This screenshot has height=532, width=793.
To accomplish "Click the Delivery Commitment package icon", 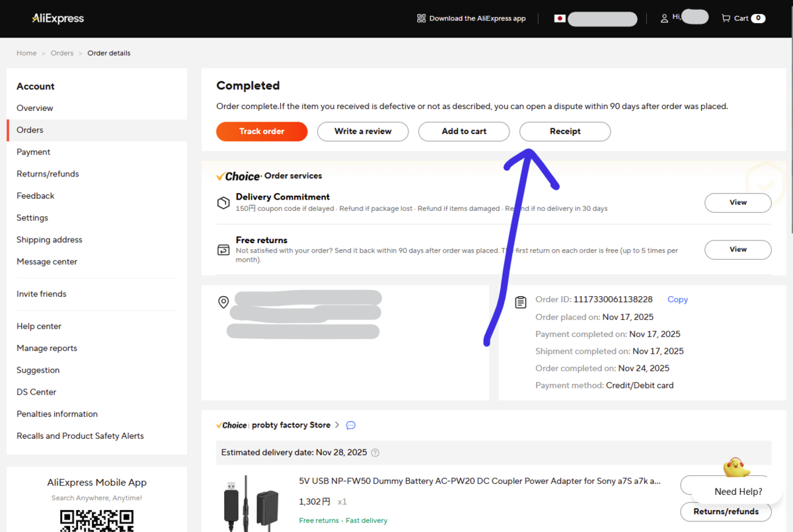I will [223, 203].
